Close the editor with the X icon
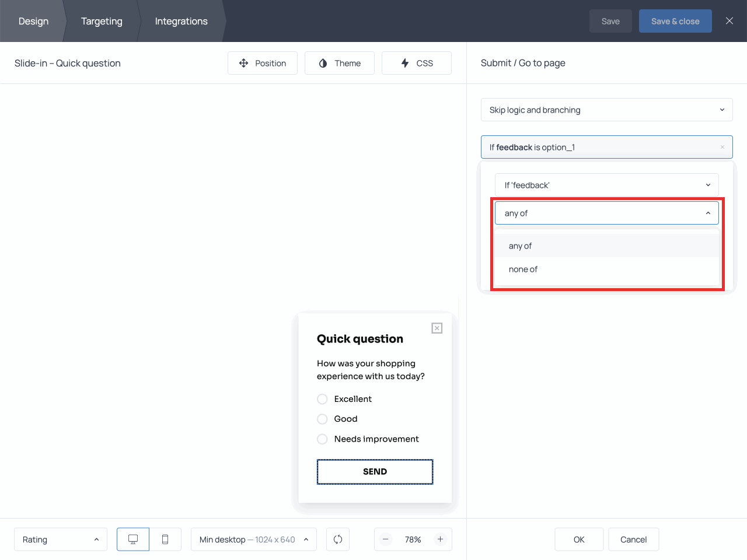This screenshot has width=747, height=560. [x=729, y=21]
